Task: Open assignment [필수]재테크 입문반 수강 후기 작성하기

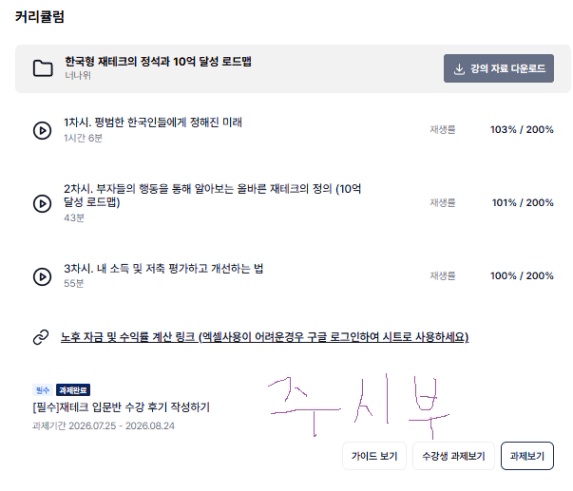Action: pyautogui.click(x=121, y=407)
